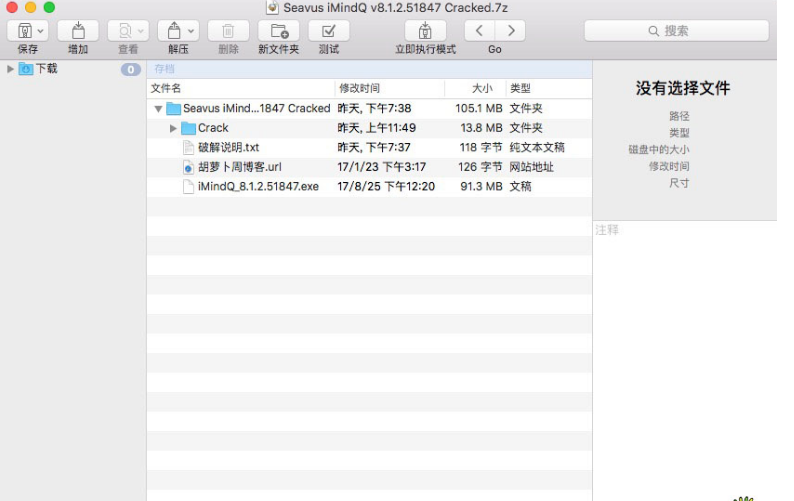This screenshot has width=794, height=501.
Task: Click the 注释 comment field
Action: coord(685,360)
